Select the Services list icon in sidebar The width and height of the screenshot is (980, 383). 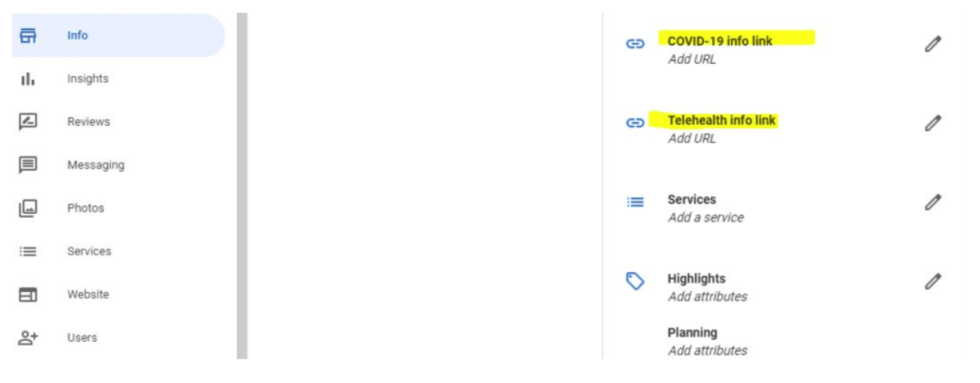point(28,252)
